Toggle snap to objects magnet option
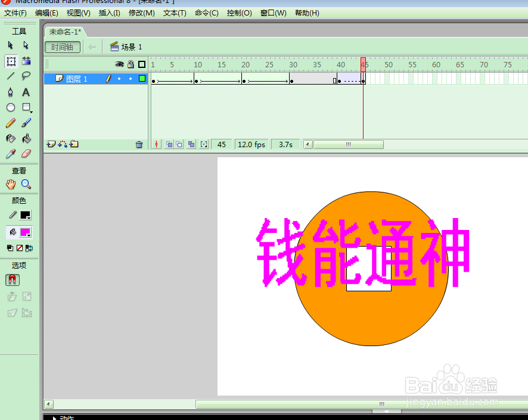528x420 pixels. tap(12, 280)
